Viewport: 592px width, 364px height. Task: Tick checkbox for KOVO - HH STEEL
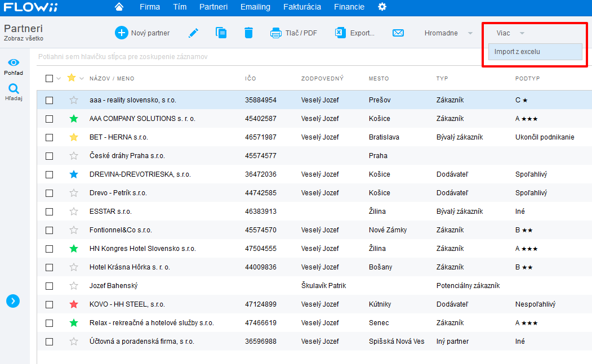click(x=49, y=304)
